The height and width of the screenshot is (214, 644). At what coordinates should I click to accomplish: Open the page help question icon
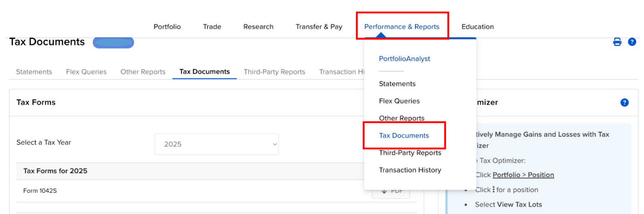(x=632, y=42)
